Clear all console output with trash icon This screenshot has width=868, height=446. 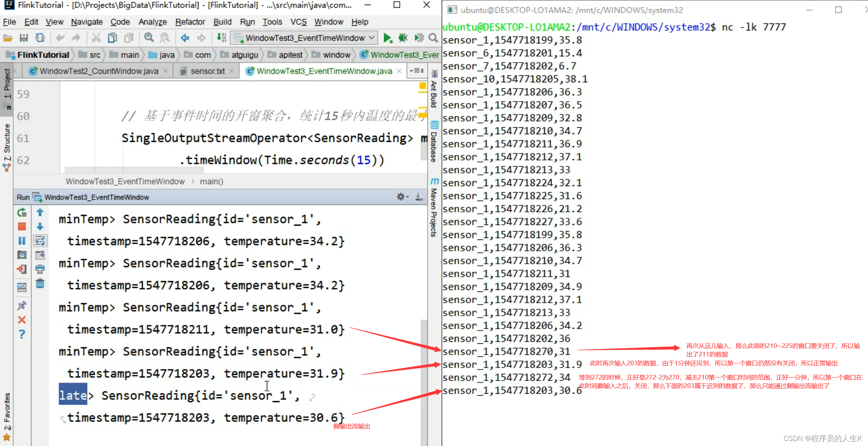pyautogui.click(x=40, y=284)
